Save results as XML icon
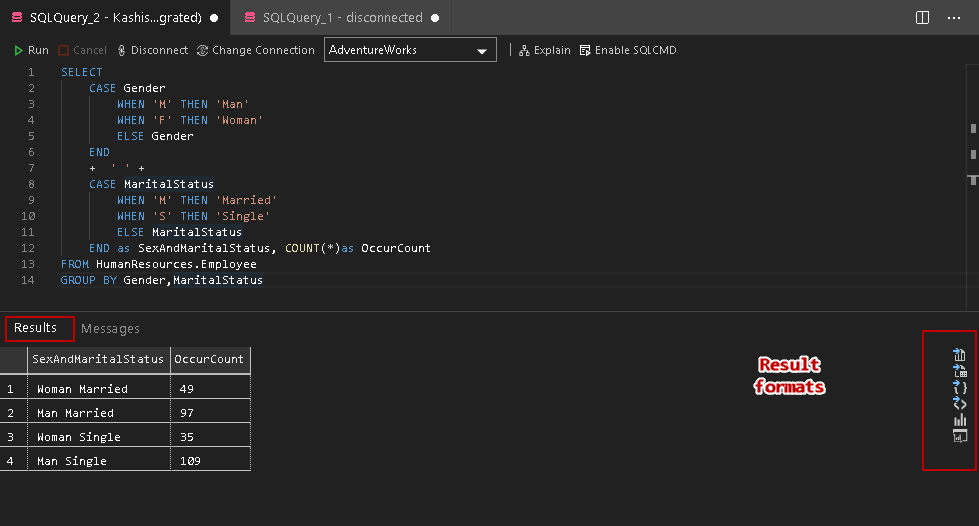This screenshot has height=526, width=979. pyautogui.click(x=960, y=403)
